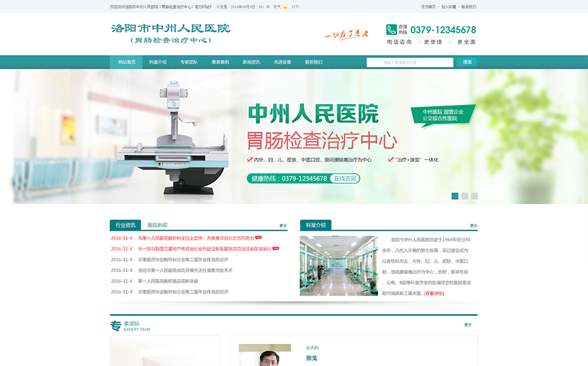Switch banner to the second carousel dot

coord(465,196)
